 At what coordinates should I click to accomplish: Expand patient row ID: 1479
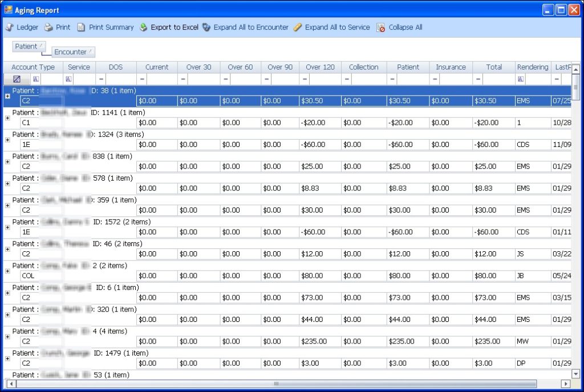(x=7, y=358)
